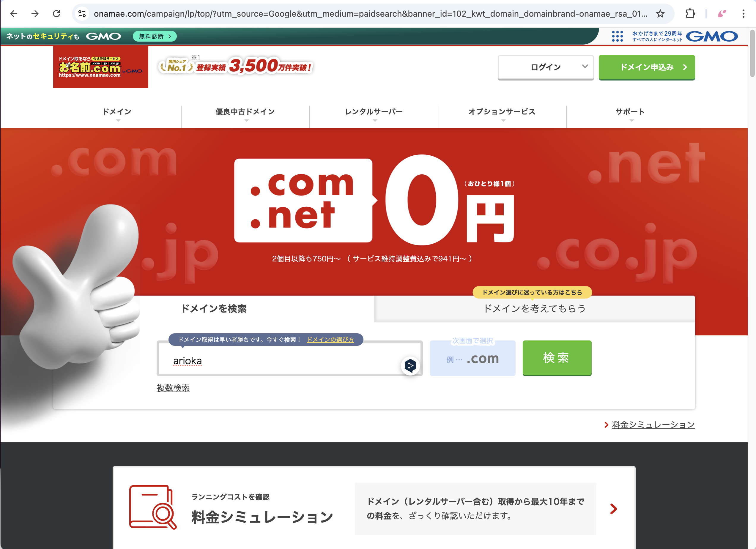756x549 pixels.
Task: Click the ドメイン申込み button
Action: click(x=646, y=67)
